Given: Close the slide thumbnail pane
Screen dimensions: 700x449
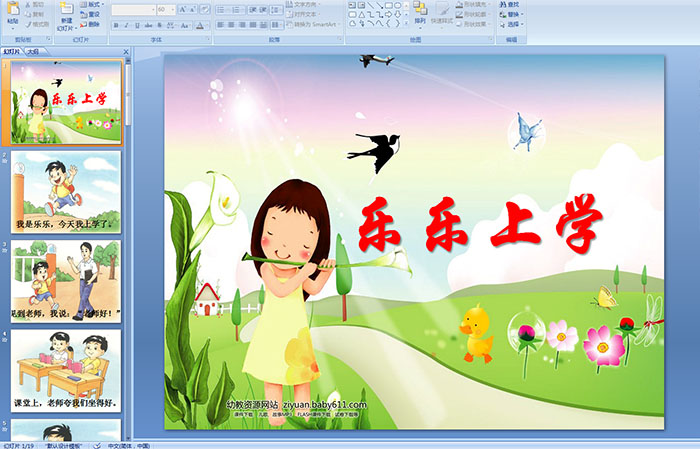Looking at the screenshot, I should coord(126,52).
